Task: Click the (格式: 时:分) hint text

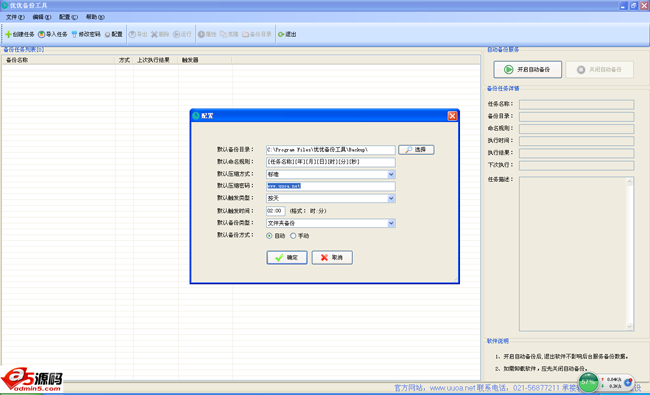Action: click(308, 211)
